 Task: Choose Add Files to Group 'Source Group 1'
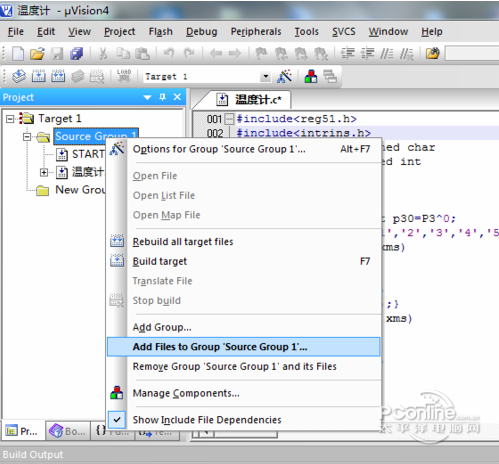tap(244, 347)
